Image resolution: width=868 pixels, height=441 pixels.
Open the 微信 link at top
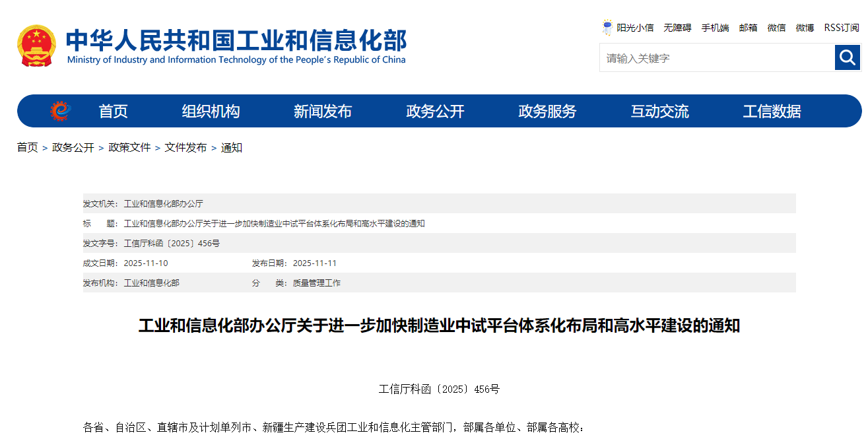click(776, 28)
